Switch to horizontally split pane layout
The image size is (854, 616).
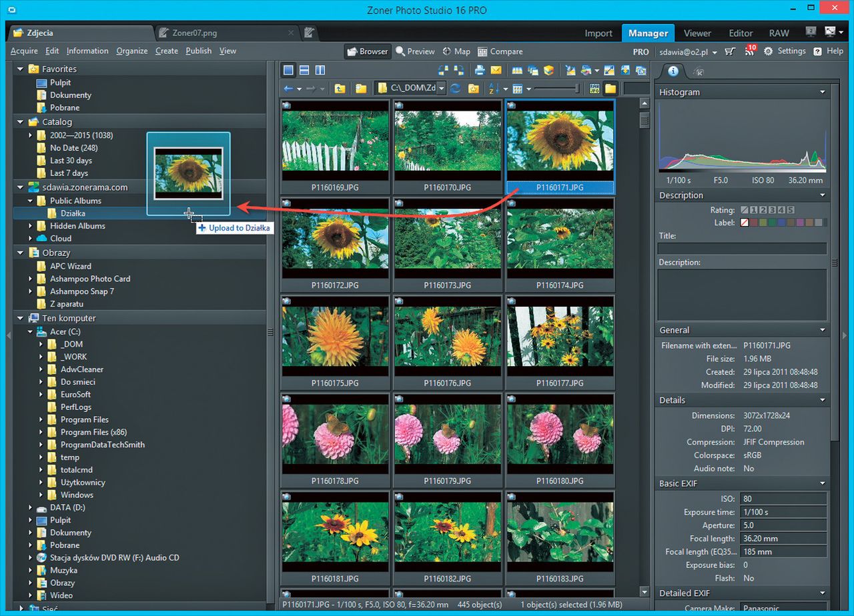click(304, 70)
